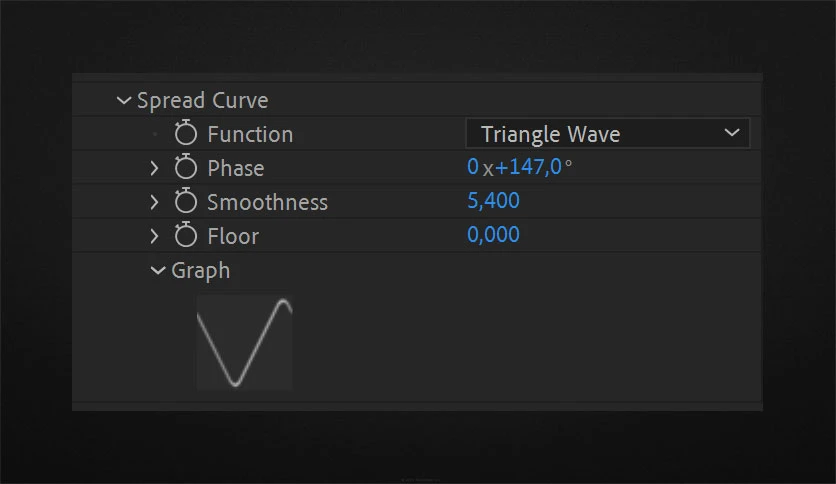This screenshot has height=484, width=836.
Task: Expand the Phase property
Action: coord(154,168)
